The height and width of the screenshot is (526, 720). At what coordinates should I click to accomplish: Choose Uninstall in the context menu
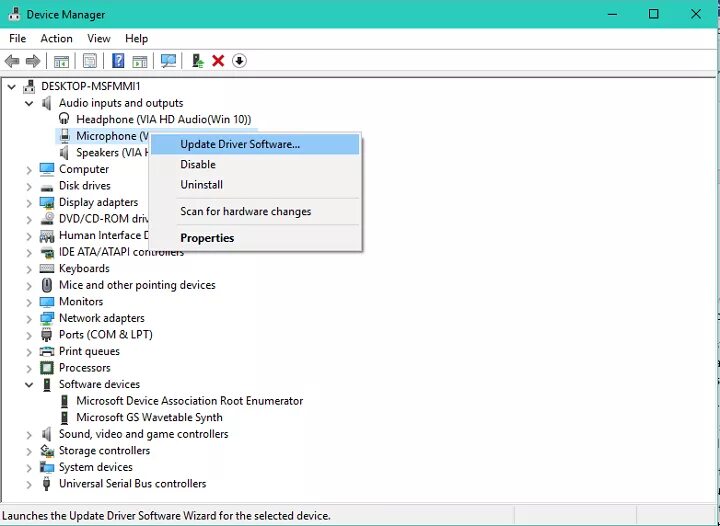tap(255, 185)
